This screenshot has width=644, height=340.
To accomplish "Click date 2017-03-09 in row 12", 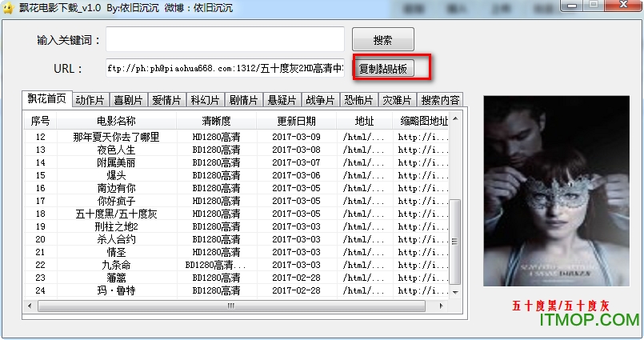I will coord(296,137).
